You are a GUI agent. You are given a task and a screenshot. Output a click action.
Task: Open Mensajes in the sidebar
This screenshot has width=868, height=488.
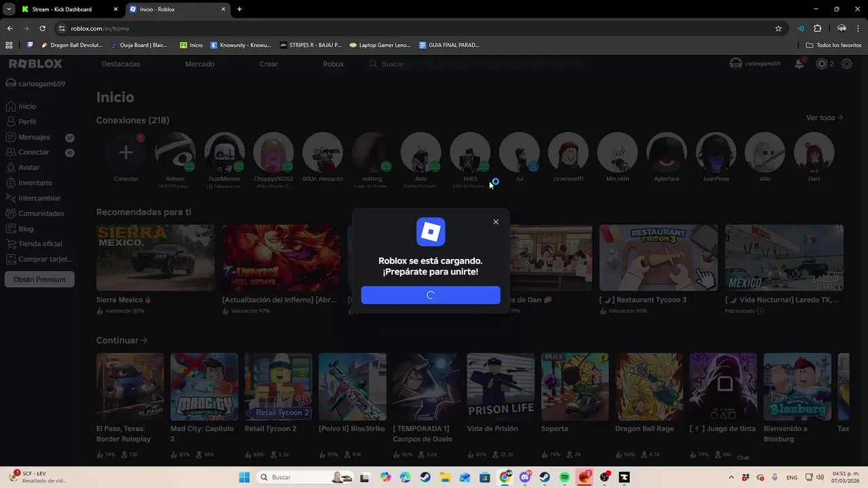click(x=34, y=137)
